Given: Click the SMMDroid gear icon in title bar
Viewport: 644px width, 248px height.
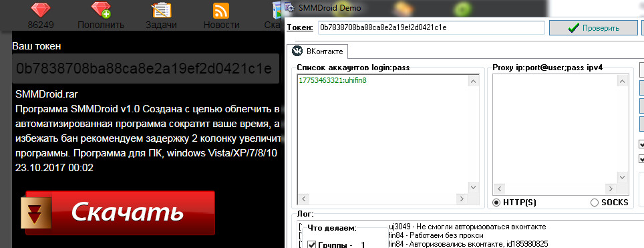Looking at the screenshot, I should click(x=290, y=8).
